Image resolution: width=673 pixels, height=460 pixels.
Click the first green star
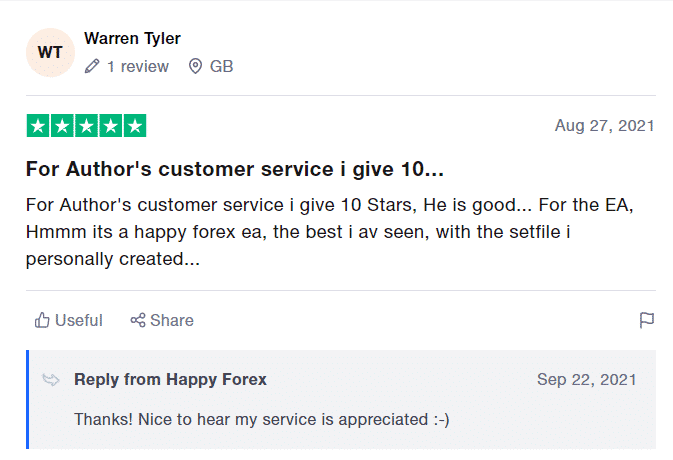pos(38,126)
